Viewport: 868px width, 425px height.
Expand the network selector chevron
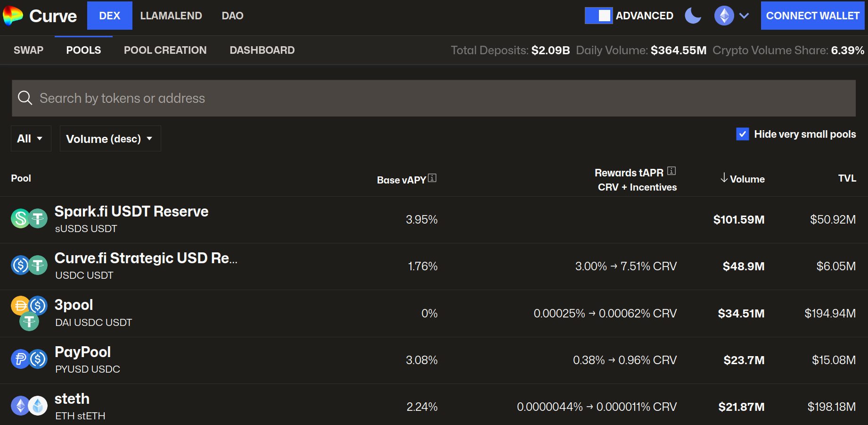tap(744, 16)
